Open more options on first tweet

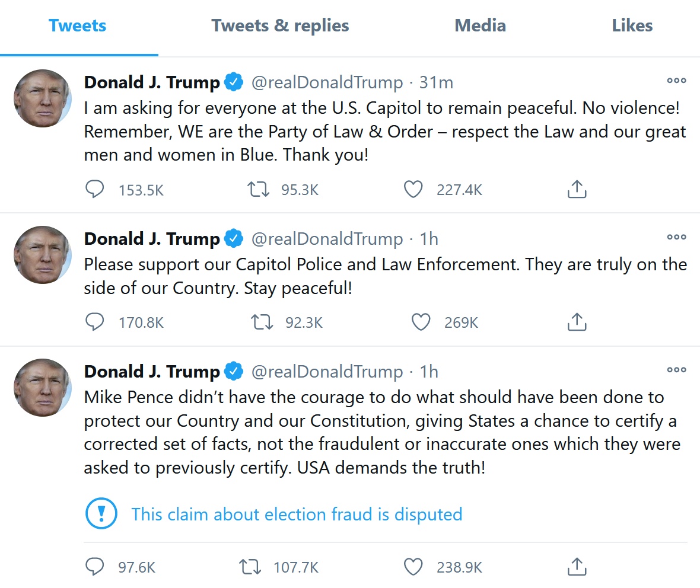676,81
